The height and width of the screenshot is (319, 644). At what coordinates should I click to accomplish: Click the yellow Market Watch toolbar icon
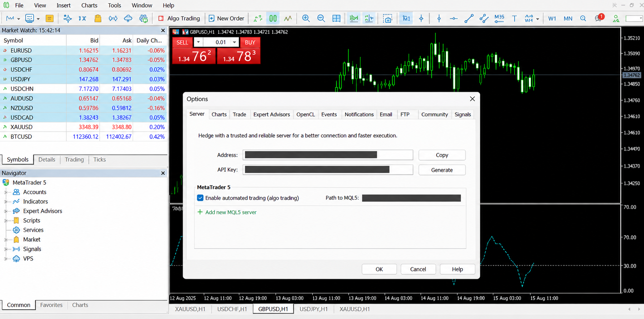click(x=50, y=18)
